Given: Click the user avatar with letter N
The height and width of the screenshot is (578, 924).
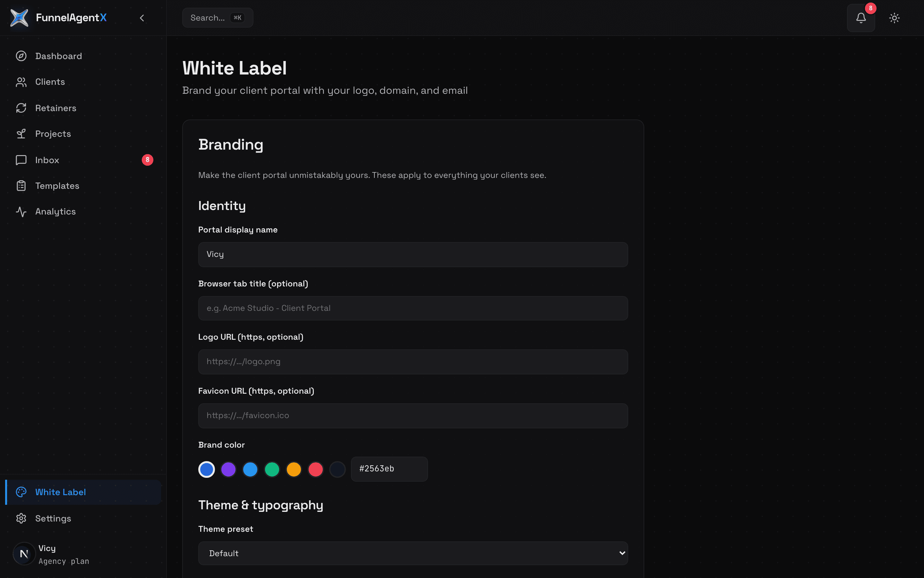Looking at the screenshot, I should coord(24,554).
